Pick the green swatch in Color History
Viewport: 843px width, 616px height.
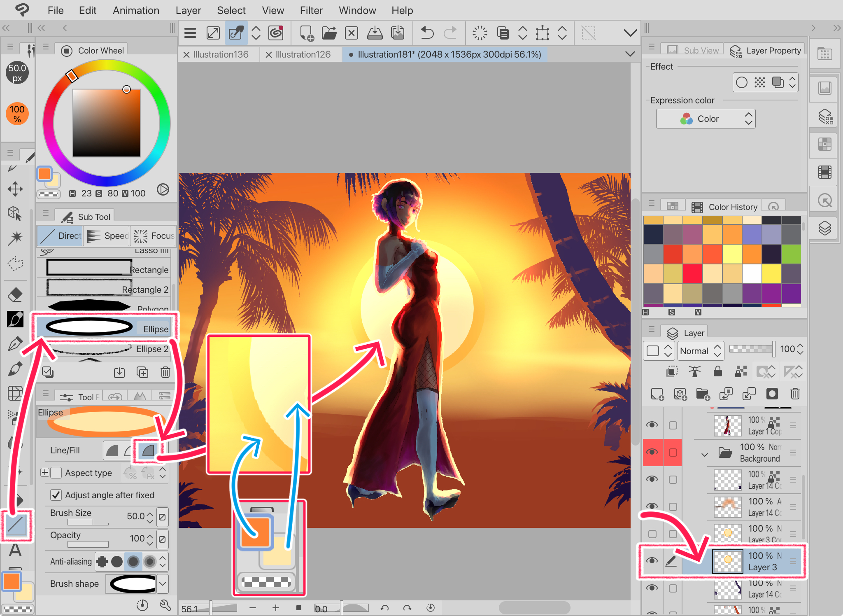(791, 254)
